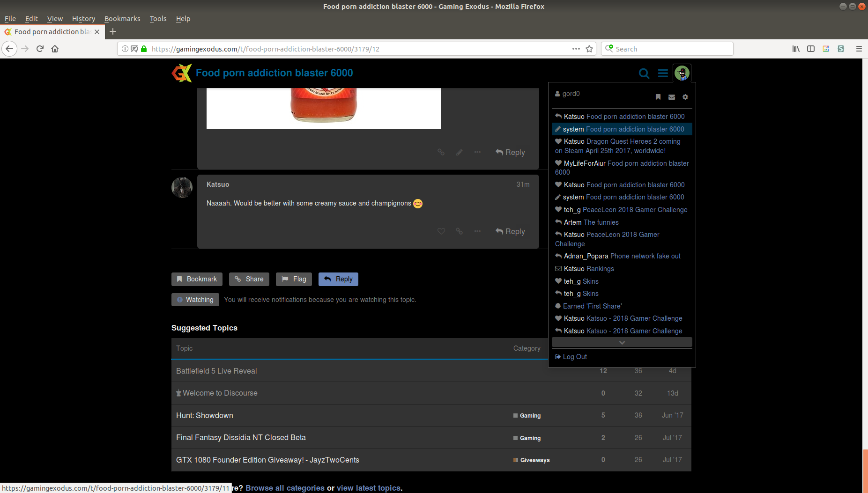Open Adnan_Popara Phone network fake out notification
The height and width of the screenshot is (493, 868).
tap(622, 256)
